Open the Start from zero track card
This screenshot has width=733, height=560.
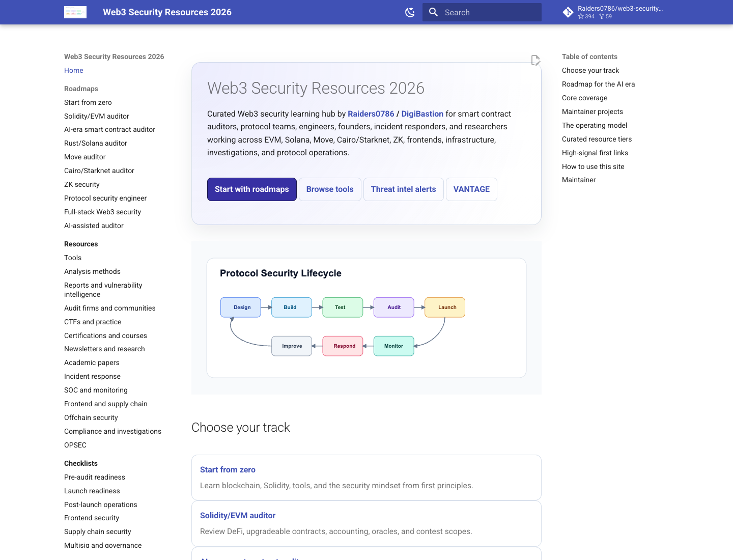[366, 478]
